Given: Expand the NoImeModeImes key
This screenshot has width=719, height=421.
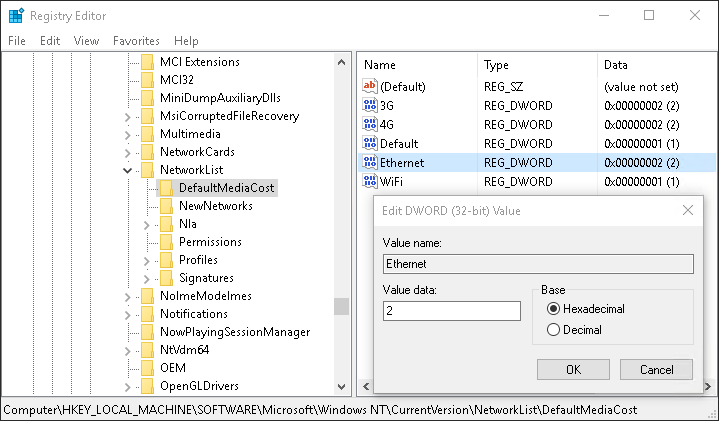Looking at the screenshot, I should click(x=127, y=297).
